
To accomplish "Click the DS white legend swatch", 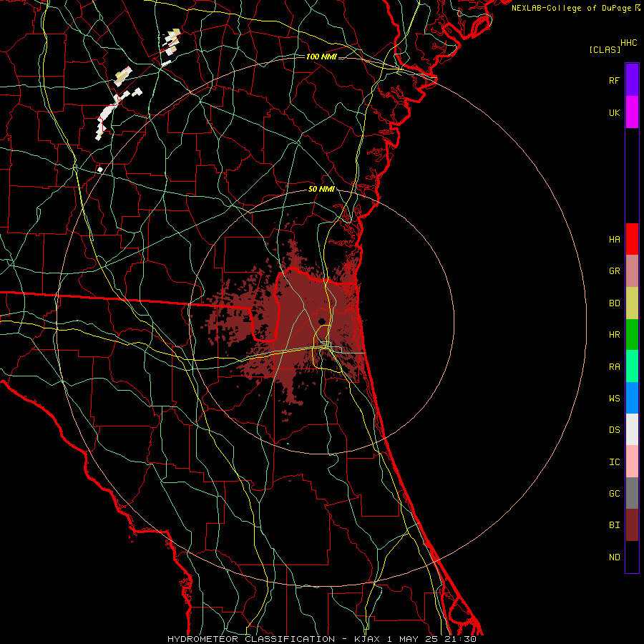I will [x=632, y=429].
